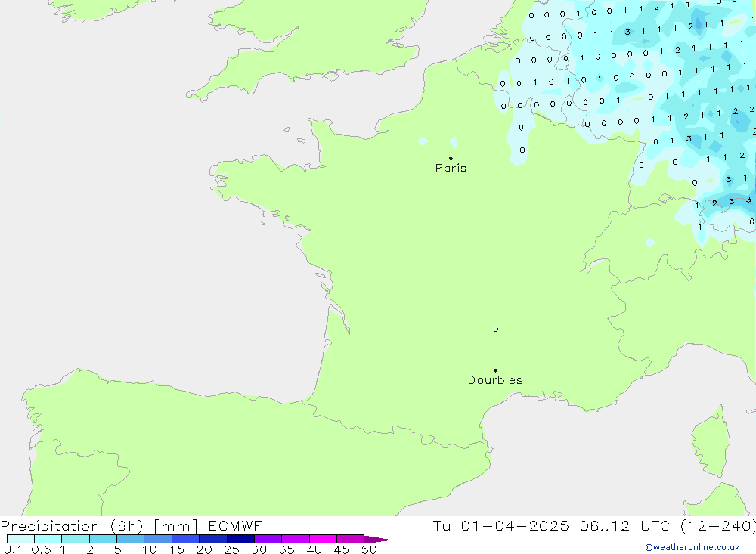The image size is (756, 554).
Task: Click the black dot marking Paris
Action: click(451, 158)
